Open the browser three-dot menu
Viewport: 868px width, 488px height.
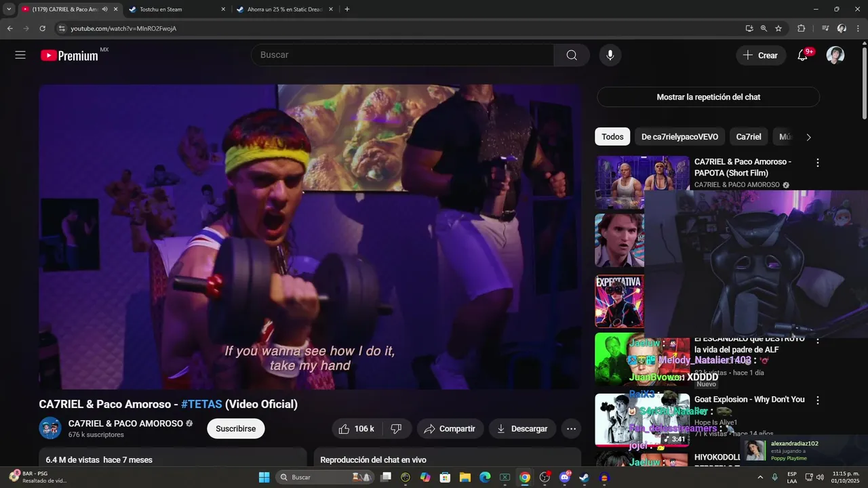click(859, 28)
